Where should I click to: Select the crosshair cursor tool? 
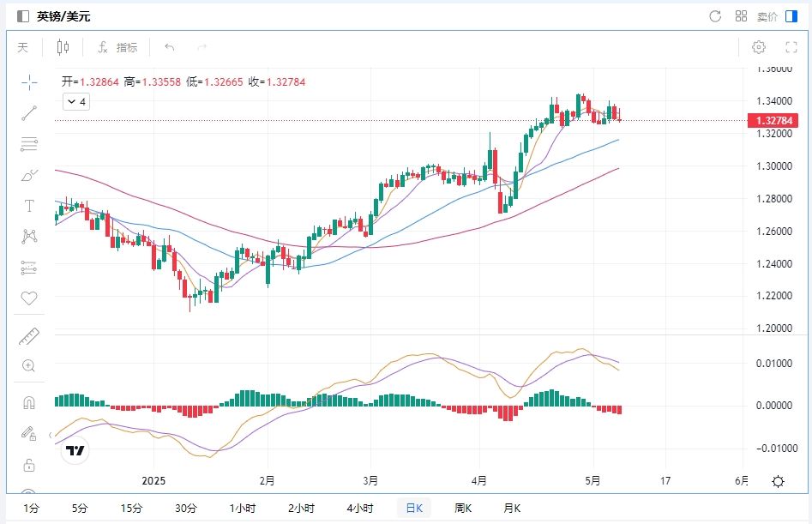[x=29, y=82]
